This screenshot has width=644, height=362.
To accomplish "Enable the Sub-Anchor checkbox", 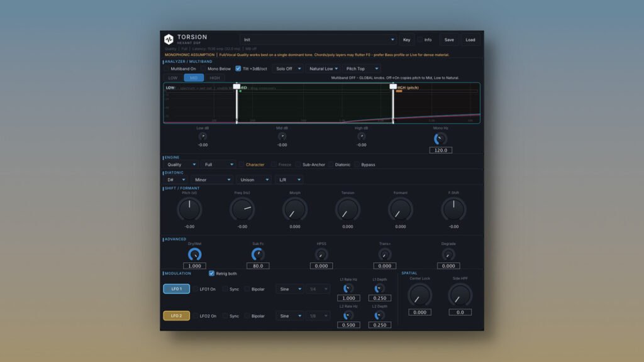I will [x=298, y=165].
